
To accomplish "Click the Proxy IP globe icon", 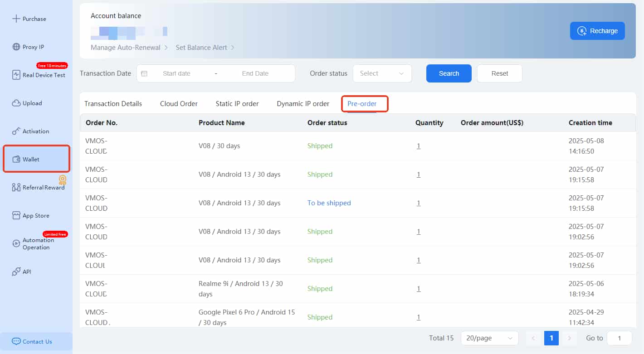I will (16, 47).
